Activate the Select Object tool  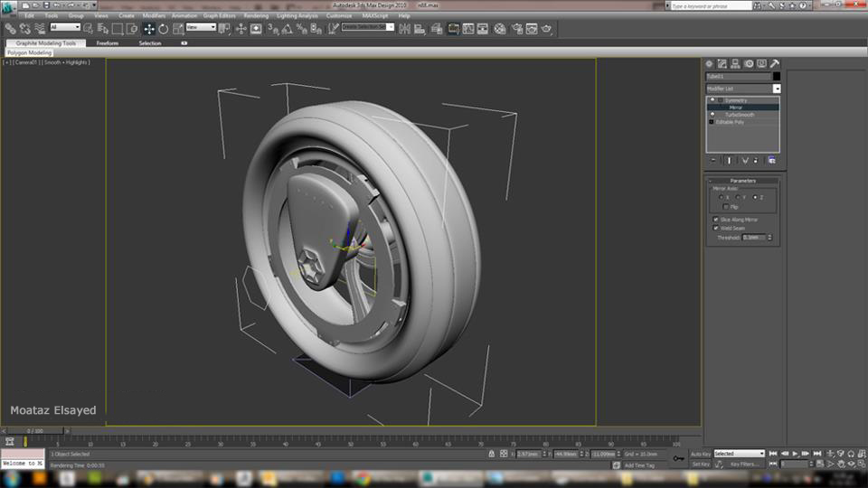(88, 29)
